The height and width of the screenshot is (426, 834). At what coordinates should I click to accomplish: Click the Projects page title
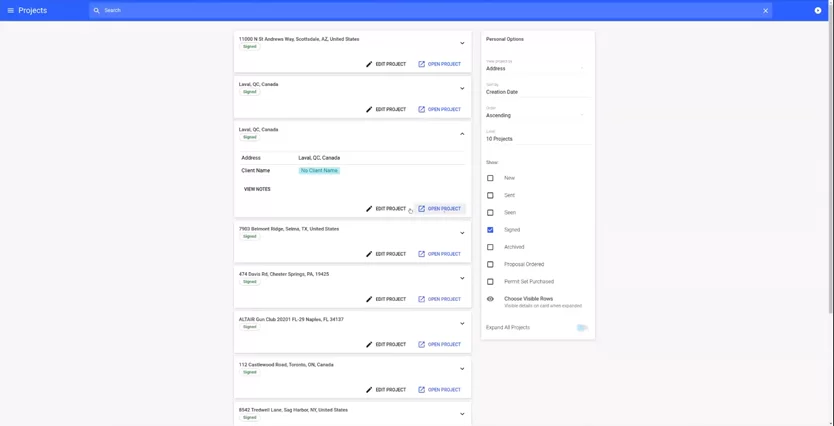pyautogui.click(x=32, y=11)
